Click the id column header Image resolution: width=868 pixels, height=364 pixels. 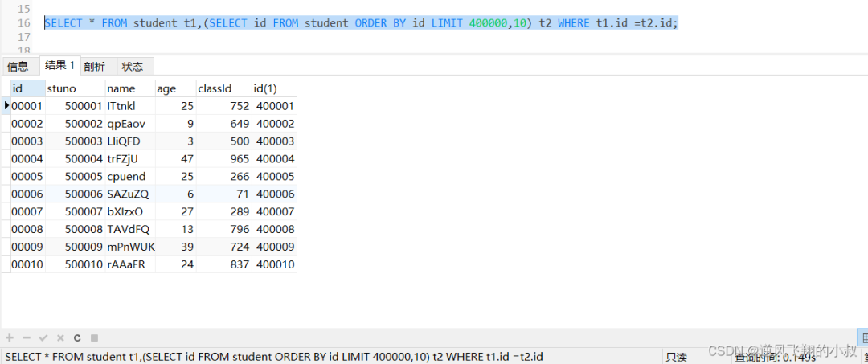click(27, 88)
